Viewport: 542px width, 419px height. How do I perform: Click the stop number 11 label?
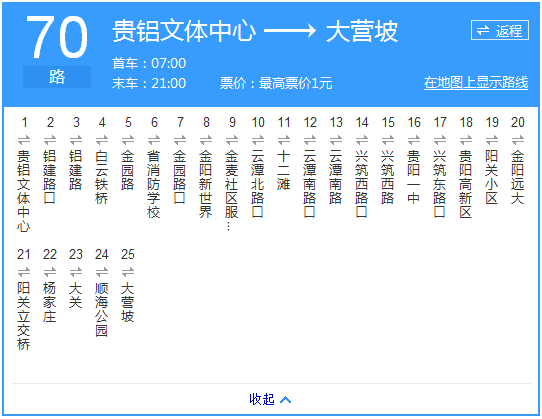coord(284,122)
